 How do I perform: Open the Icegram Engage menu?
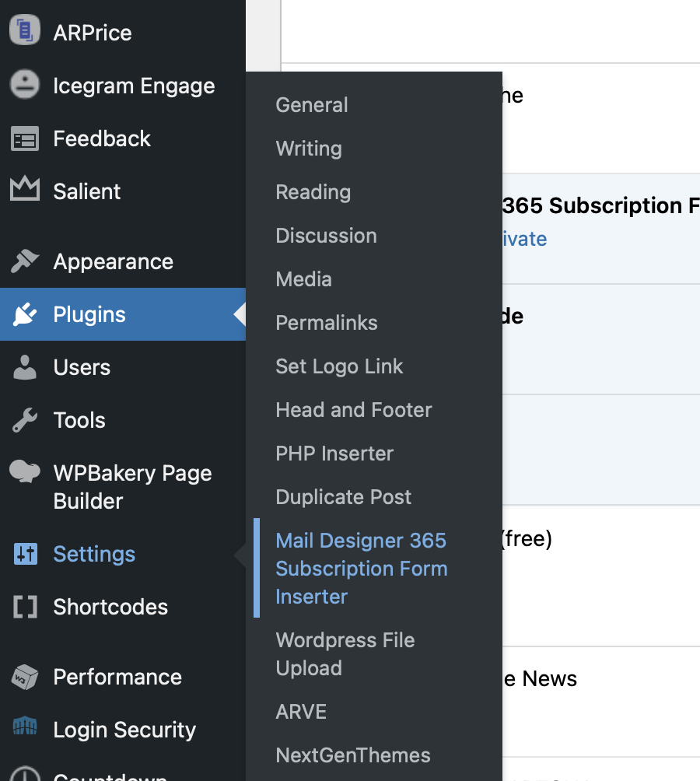tap(134, 86)
